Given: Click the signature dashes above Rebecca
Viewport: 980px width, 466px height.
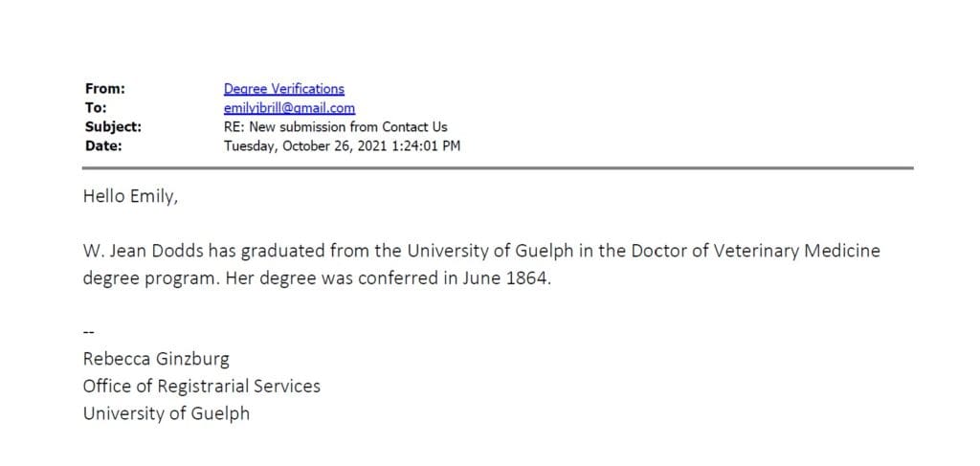Looking at the screenshot, I should click(87, 332).
